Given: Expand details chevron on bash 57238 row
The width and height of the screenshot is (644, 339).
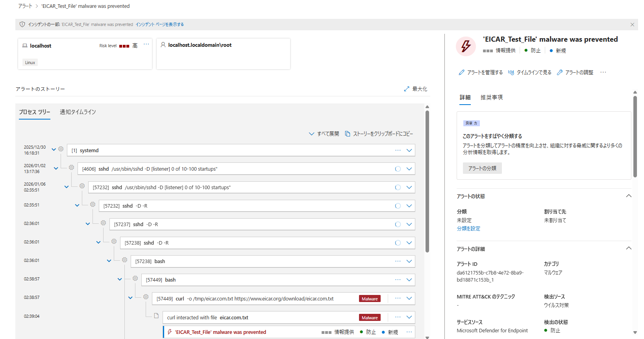Looking at the screenshot, I should click(x=409, y=261).
